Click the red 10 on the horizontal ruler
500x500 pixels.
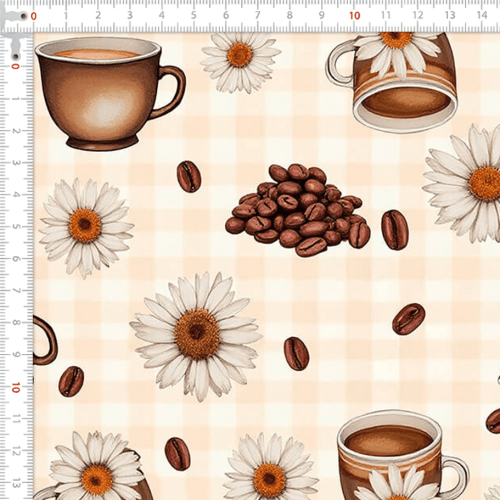355,16
